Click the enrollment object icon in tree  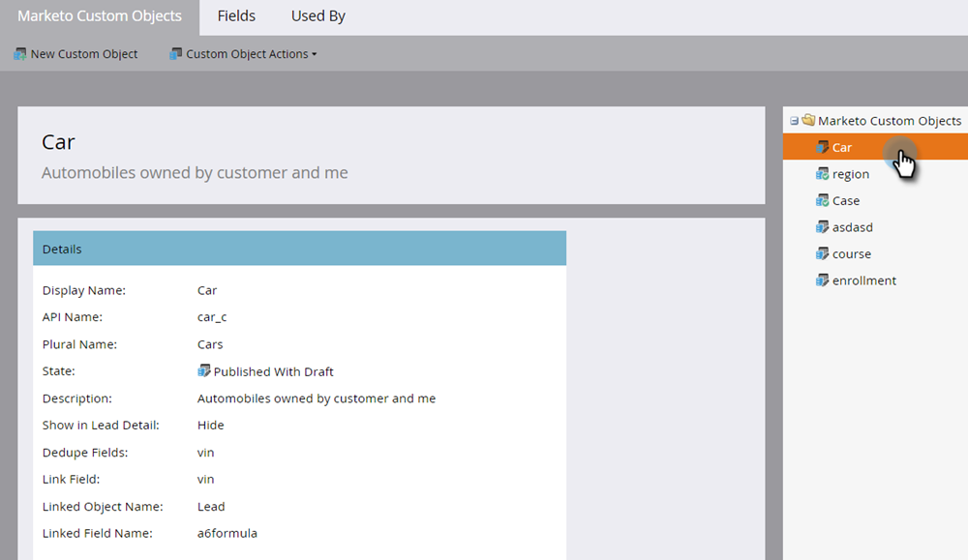pyautogui.click(x=822, y=280)
